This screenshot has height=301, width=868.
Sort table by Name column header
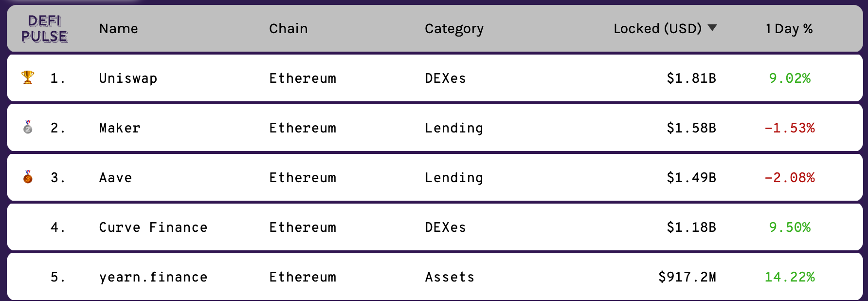coord(119,29)
